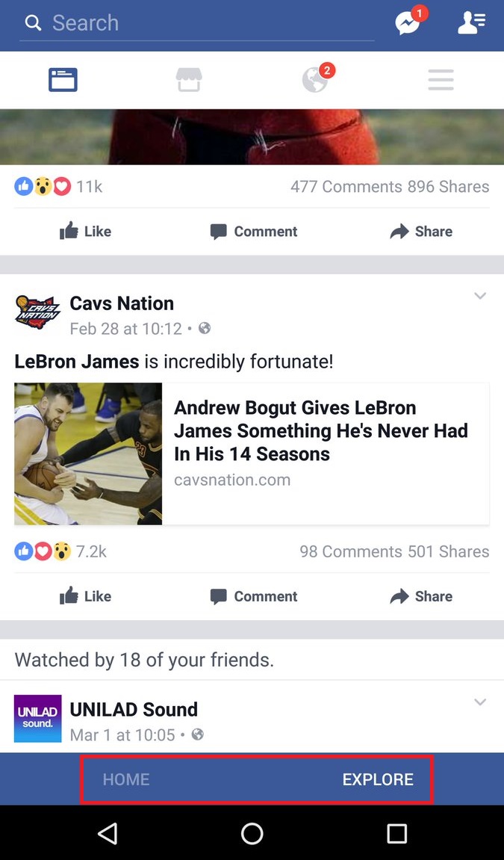The height and width of the screenshot is (860, 504).
Task: Like the Cavs Nation post
Action: (x=85, y=596)
